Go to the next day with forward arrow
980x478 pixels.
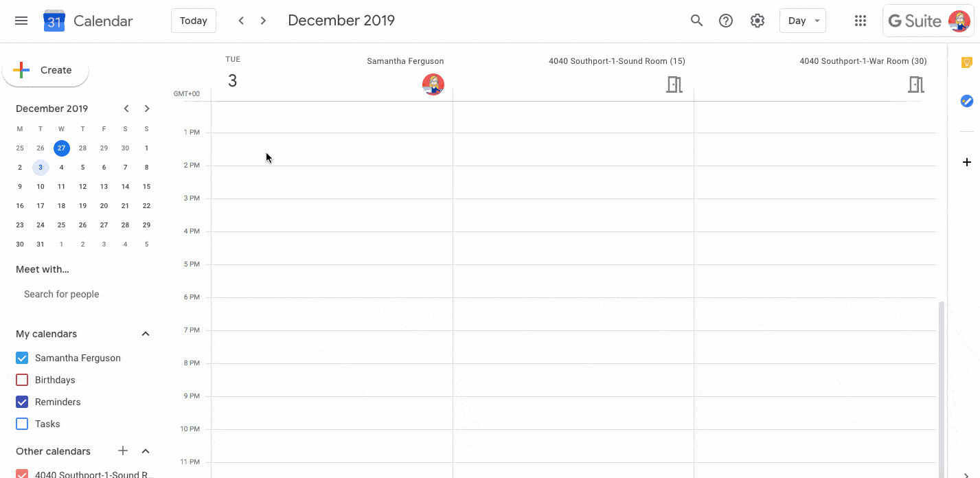(263, 21)
